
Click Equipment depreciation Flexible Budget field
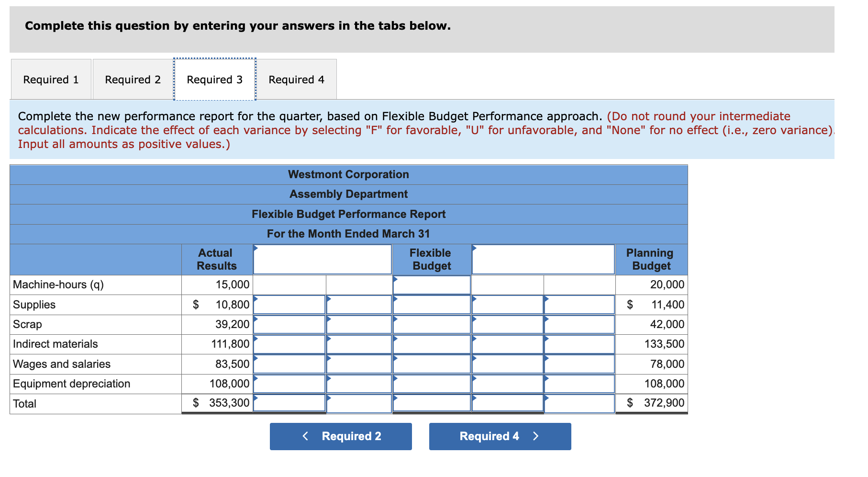[x=432, y=384]
